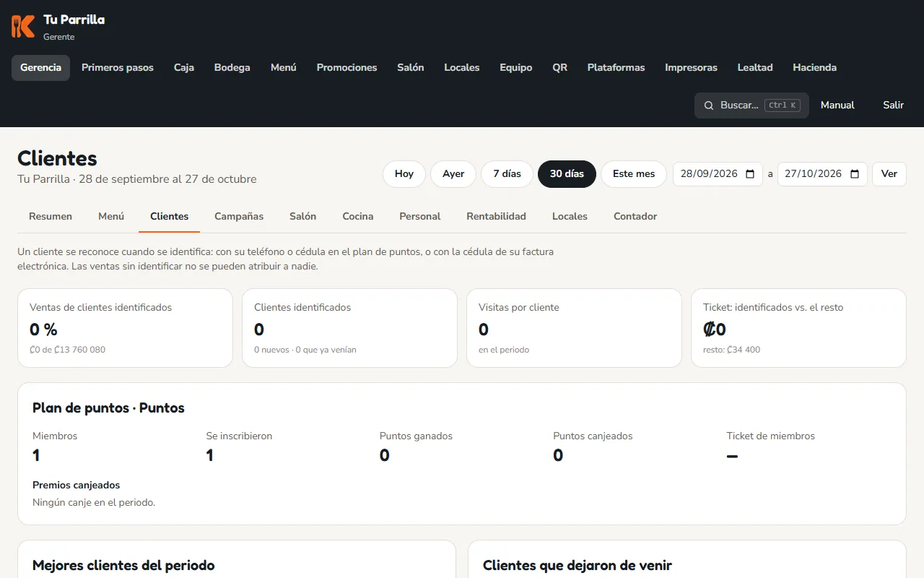This screenshot has width=924, height=578.
Task: Click the text ₡0 de ₡13 760 080
Action: pyautogui.click(x=67, y=350)
